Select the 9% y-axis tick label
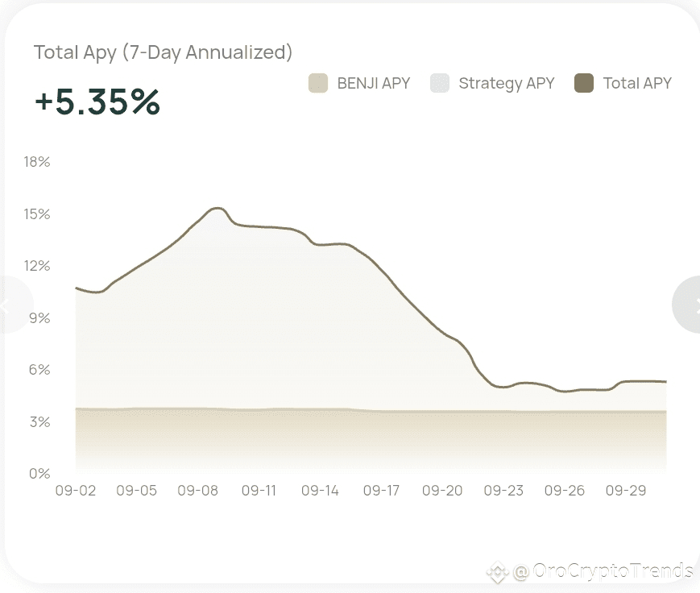This screenshot has height=593, width=700. [41, 317]
